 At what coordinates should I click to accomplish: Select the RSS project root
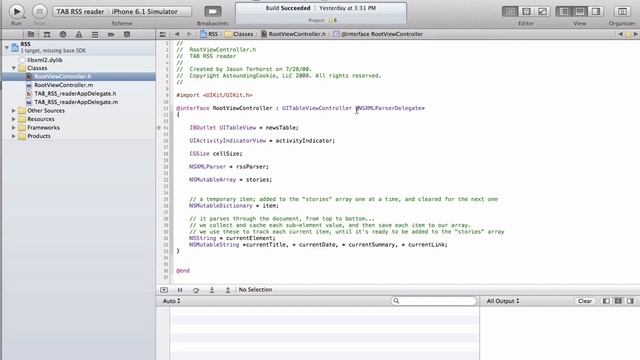78,47
